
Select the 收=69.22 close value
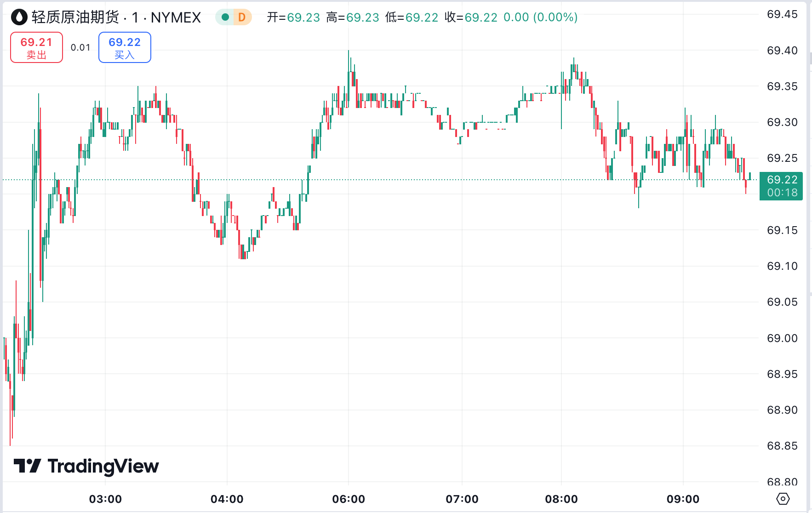tap(470, 17)
